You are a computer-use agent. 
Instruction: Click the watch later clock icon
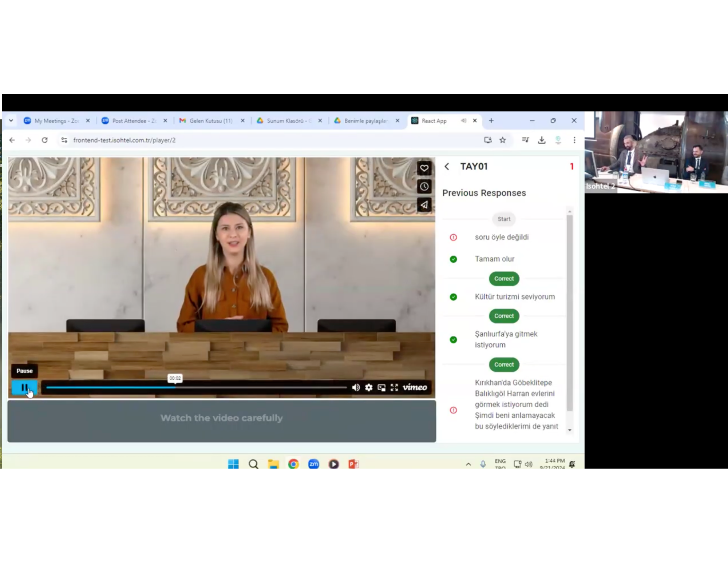click(x=424, y=187)
